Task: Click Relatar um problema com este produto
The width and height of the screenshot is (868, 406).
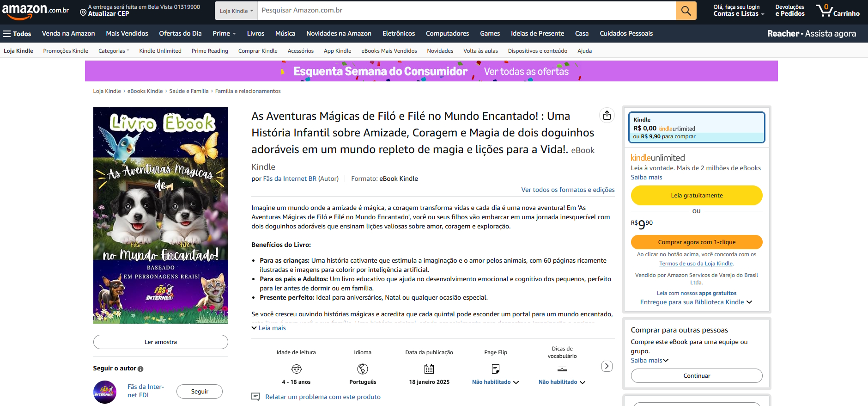Action: coord(322,397)
